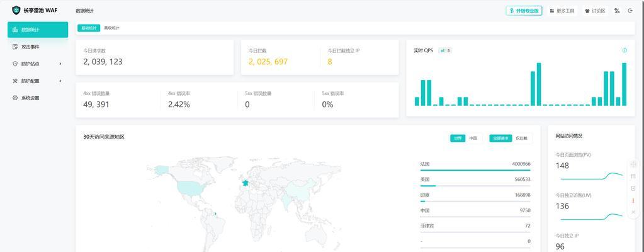The image size is (644, 252).
Task: Click highlighted France on the world map
Action: (246, 183)
